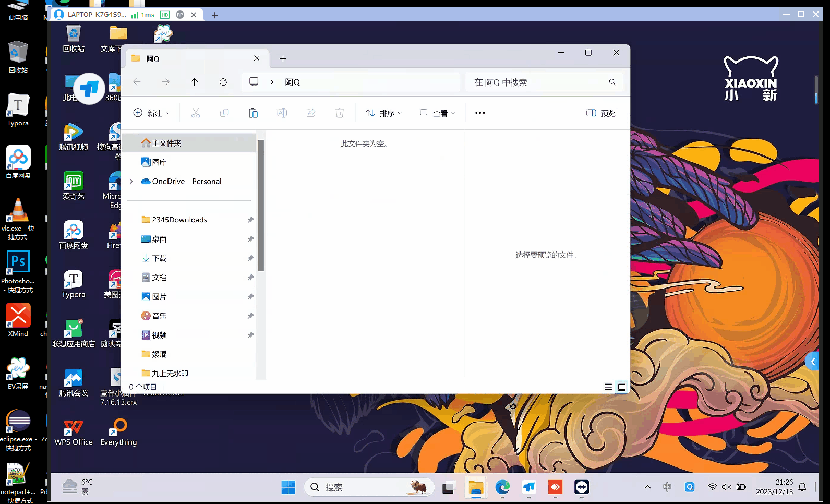
Task: Open TeamViewer icon in taskbar
Action: coord(582,487)
